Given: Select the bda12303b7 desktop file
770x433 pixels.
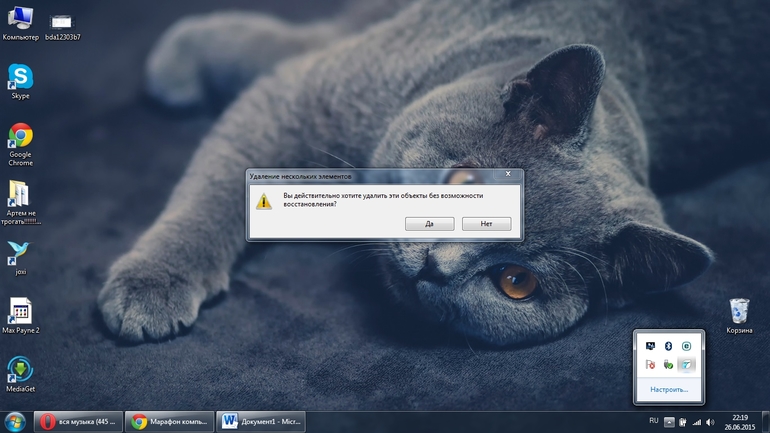Looking at the screenshot, I should tap(62, 20).
